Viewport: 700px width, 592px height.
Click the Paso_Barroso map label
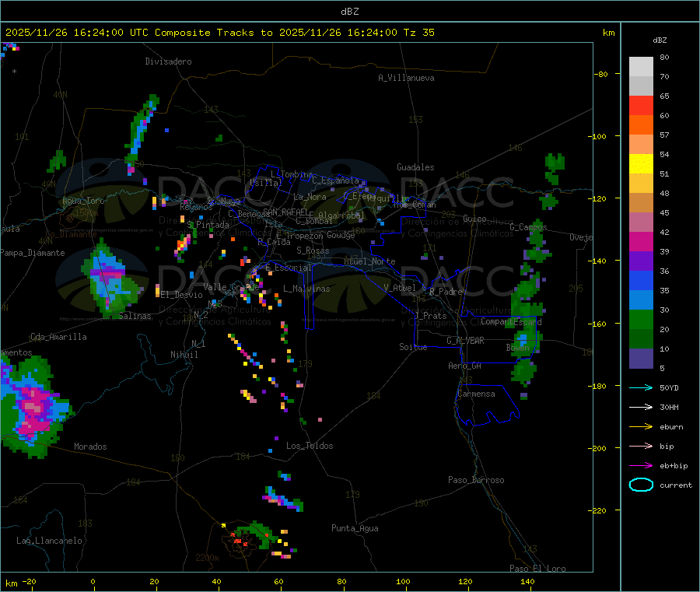(x=476, y=480)
